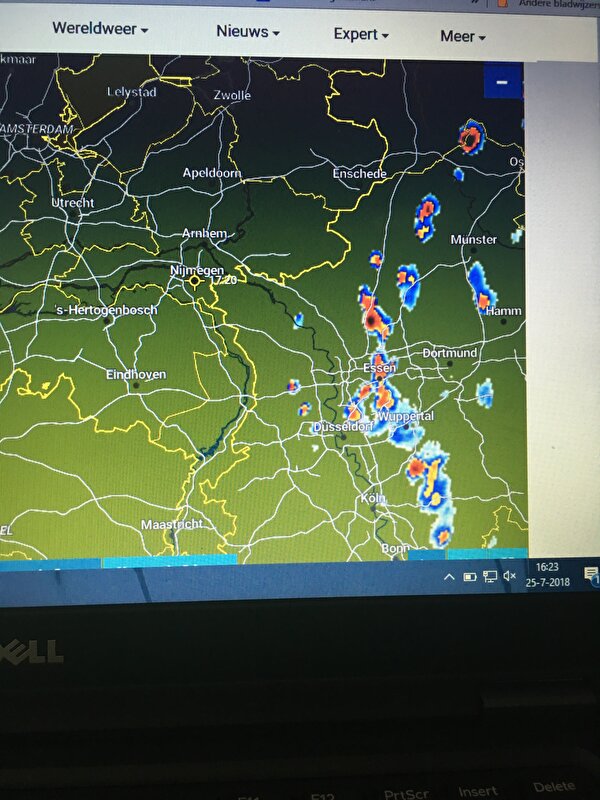Click the Nijmegen location marker crosshair
The image size is (600, 800).
point(194,281)
